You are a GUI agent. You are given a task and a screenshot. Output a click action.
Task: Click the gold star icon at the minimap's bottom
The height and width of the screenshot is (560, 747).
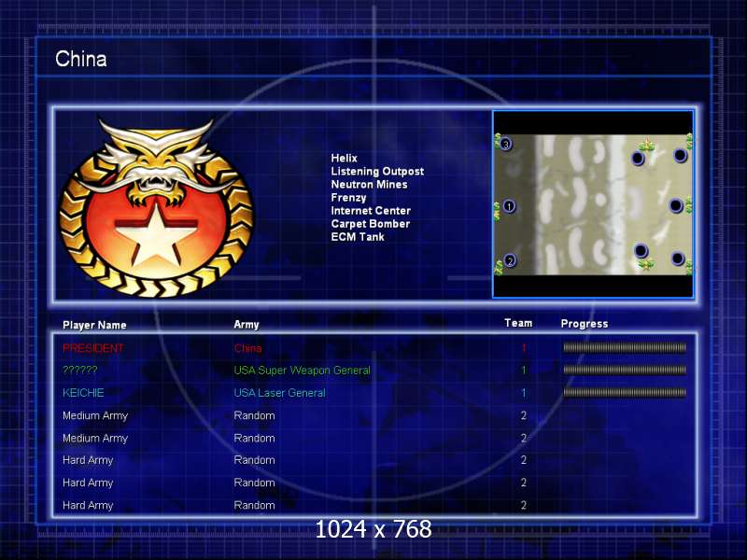646,263
